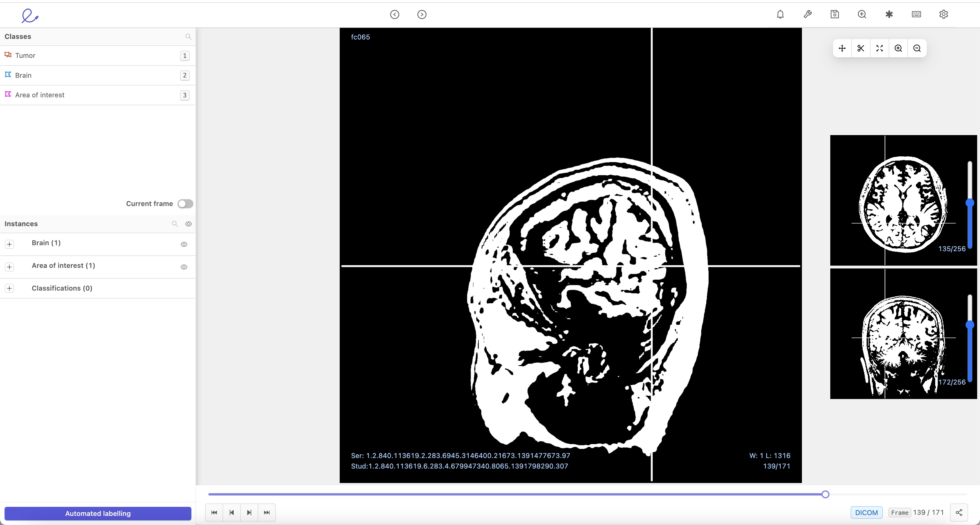Expand the Brain (1) instance group
The image size is (980, 525).
[10, 244]
